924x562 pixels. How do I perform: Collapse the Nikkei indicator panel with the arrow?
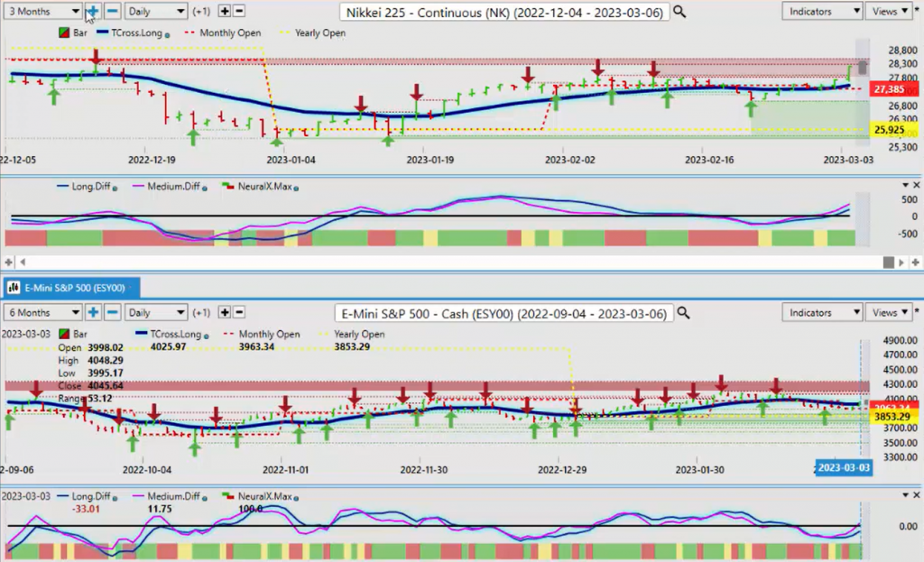point(905,186)
